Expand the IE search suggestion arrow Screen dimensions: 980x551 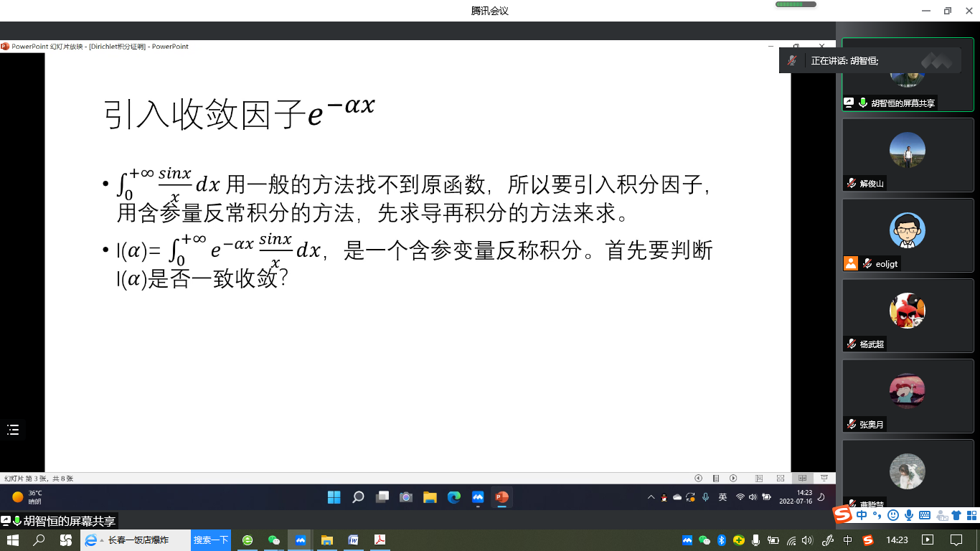[102, 540]
